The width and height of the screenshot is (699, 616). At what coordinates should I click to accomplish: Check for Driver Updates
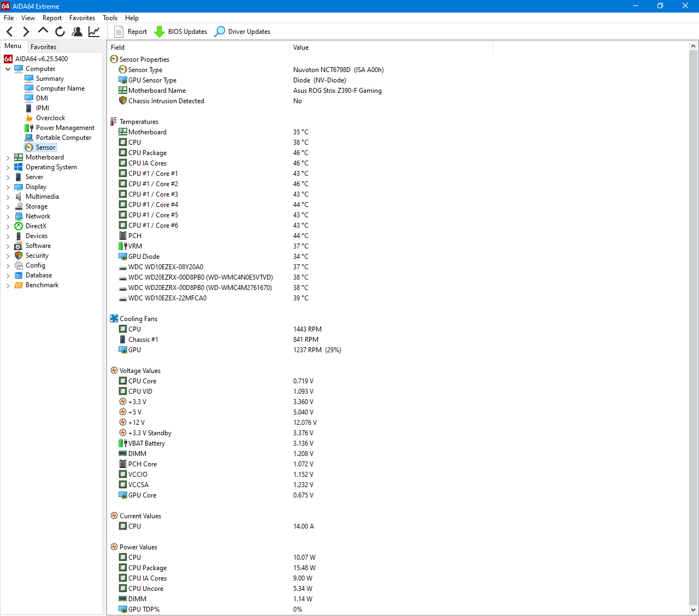click(x=242, y=32)
